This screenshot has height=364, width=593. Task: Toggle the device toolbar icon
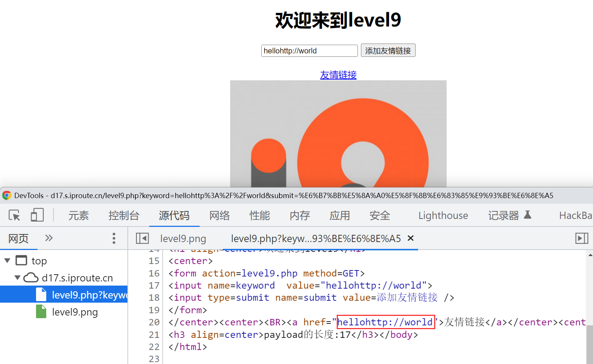pos(37,215)
